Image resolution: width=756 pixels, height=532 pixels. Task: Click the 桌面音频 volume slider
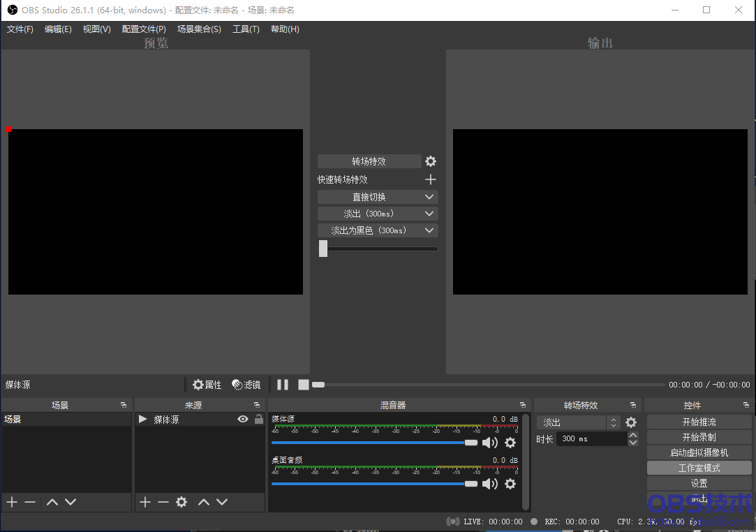click(x=375, y=483)
